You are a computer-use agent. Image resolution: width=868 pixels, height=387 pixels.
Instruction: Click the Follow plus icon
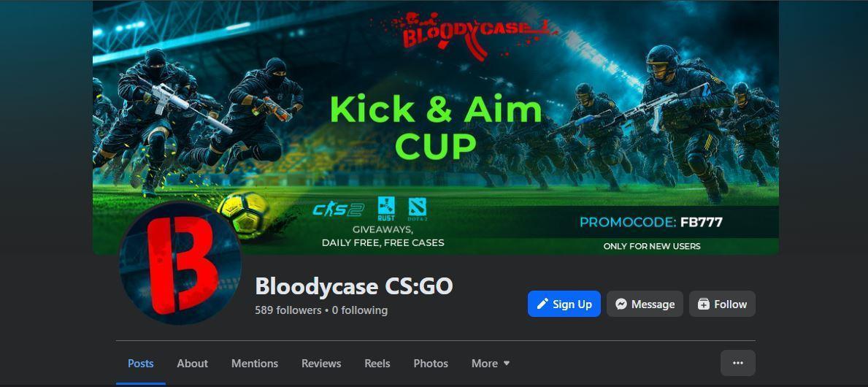[703, 304]
